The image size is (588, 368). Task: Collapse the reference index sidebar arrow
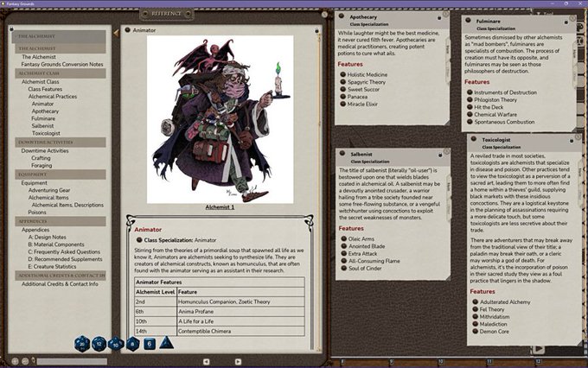(116, 34)
